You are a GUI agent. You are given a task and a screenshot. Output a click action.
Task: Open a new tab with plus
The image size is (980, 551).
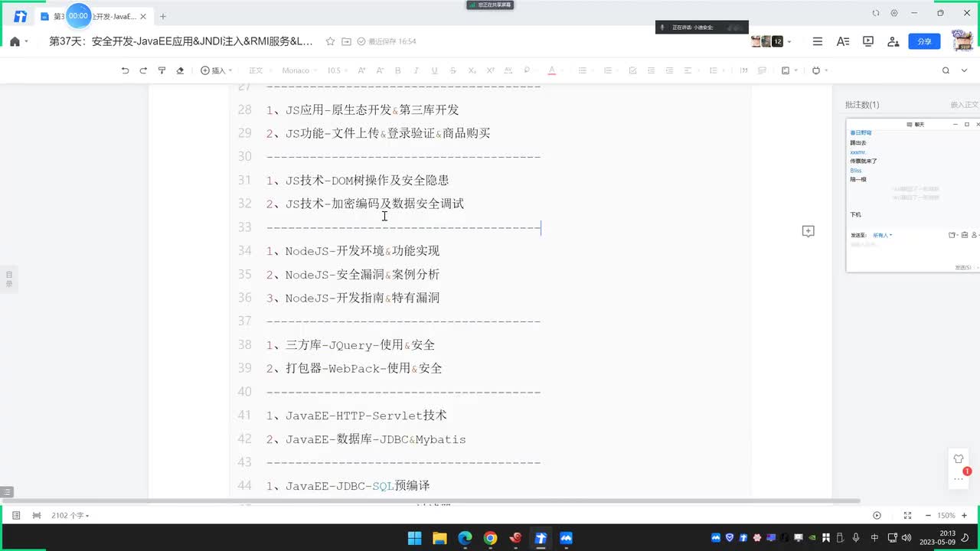[162, 16]
